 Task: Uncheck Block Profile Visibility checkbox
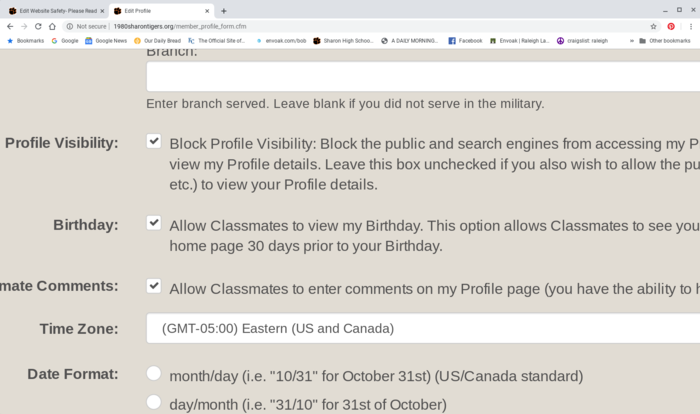[x=154, y=141]
